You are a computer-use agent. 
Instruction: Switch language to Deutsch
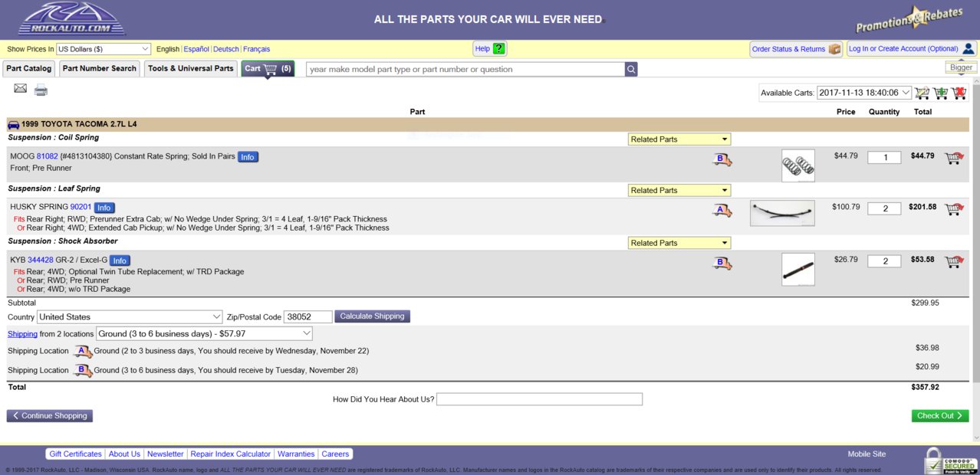226,49
